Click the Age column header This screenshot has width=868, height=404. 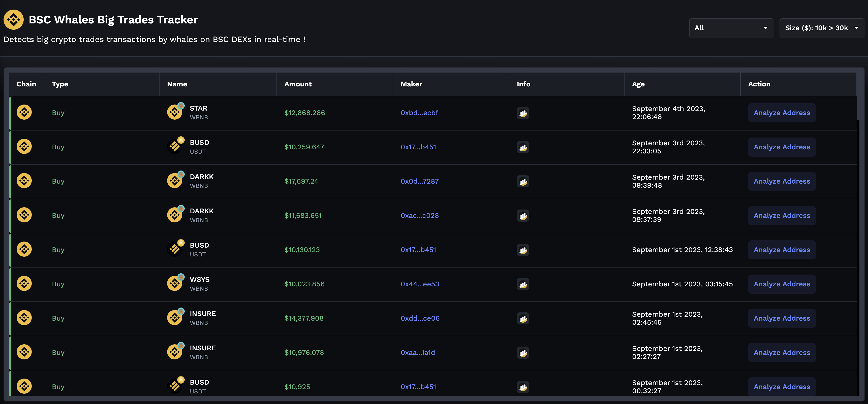point(638,84)
